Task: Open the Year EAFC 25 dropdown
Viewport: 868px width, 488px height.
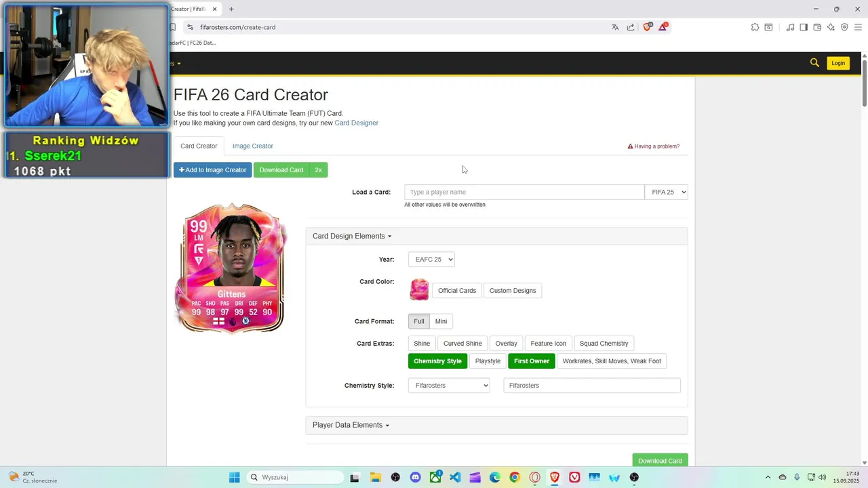Action: tap(431, 260)
